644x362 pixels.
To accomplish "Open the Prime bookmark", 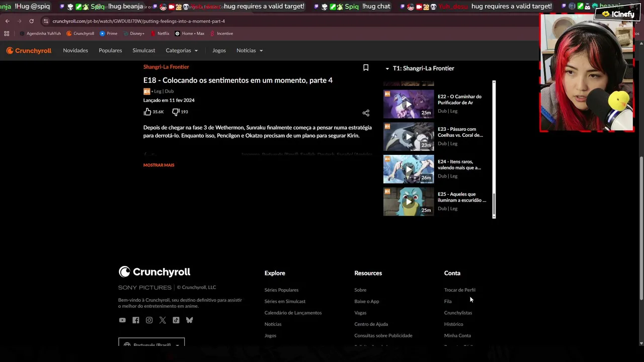I will [108, 34].
